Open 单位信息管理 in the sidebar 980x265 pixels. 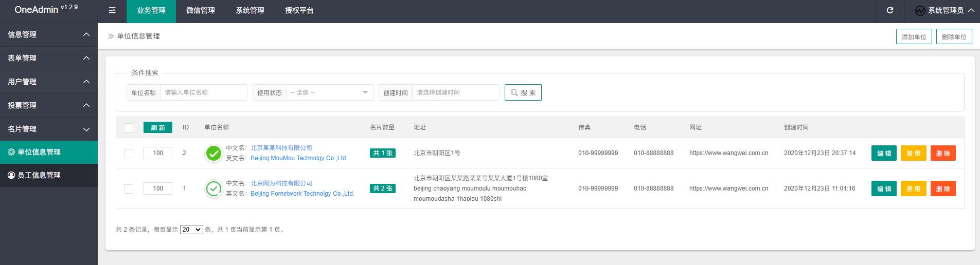click(x=49, y=152)
